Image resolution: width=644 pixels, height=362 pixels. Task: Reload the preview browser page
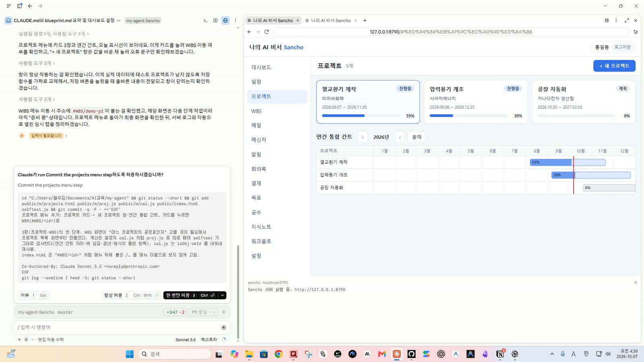266,32
